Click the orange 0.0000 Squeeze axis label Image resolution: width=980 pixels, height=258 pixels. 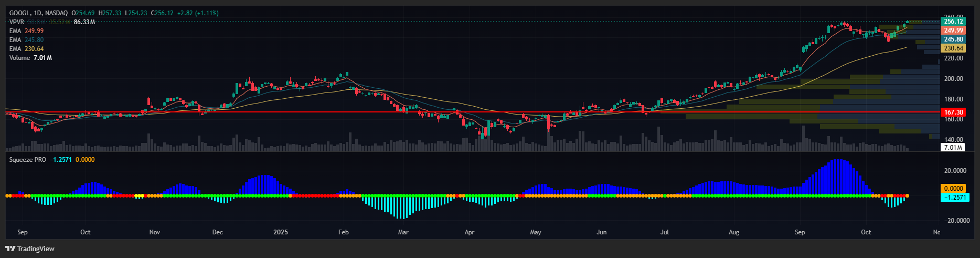point(953,188)
